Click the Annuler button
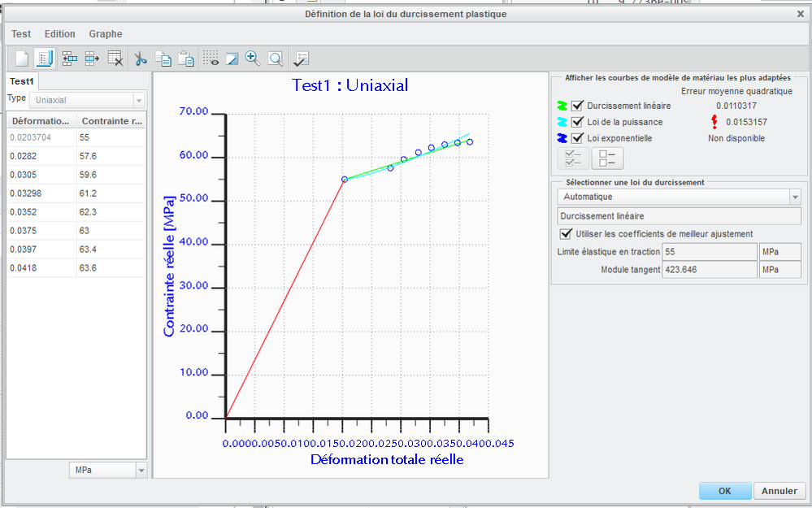This screenshot has height=508, width=812. coord(779,491)
